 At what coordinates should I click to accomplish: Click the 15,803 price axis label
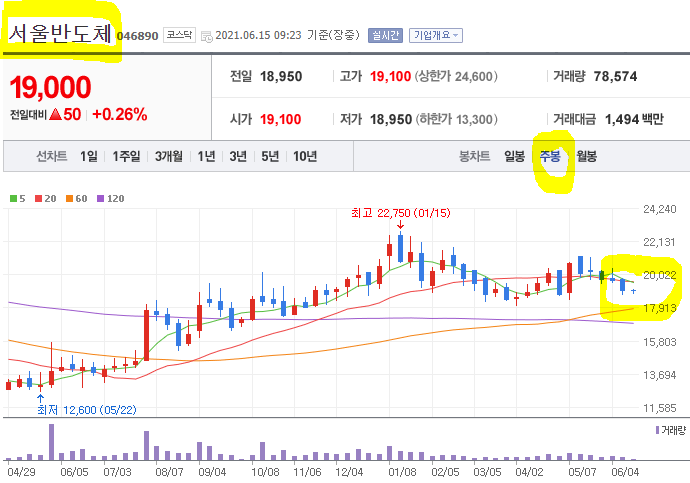660,342
